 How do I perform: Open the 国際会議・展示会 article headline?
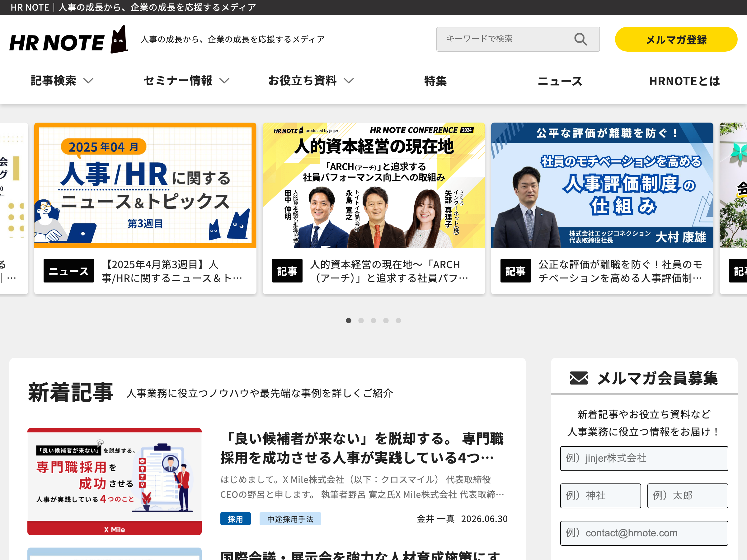point(360,555)
